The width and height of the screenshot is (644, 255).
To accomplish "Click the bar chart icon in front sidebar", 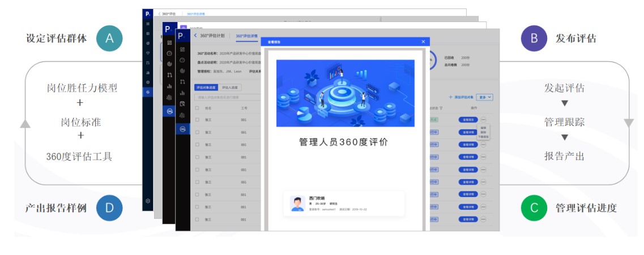I will coord(182,93).
